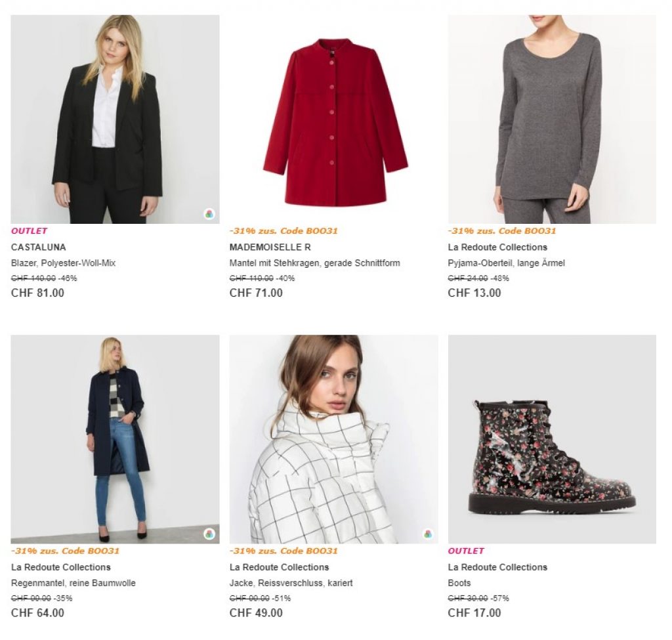Open the 'Blazer, Polyester-Woll-Mix' product link
The height and width of the screenshot is (640, 672).
click(63, 263)
